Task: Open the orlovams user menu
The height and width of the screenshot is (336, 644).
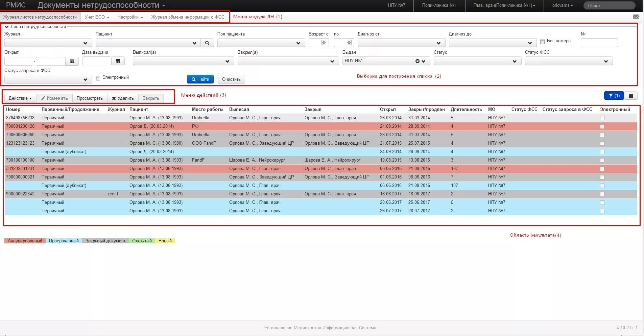Action: click(563, 5)
